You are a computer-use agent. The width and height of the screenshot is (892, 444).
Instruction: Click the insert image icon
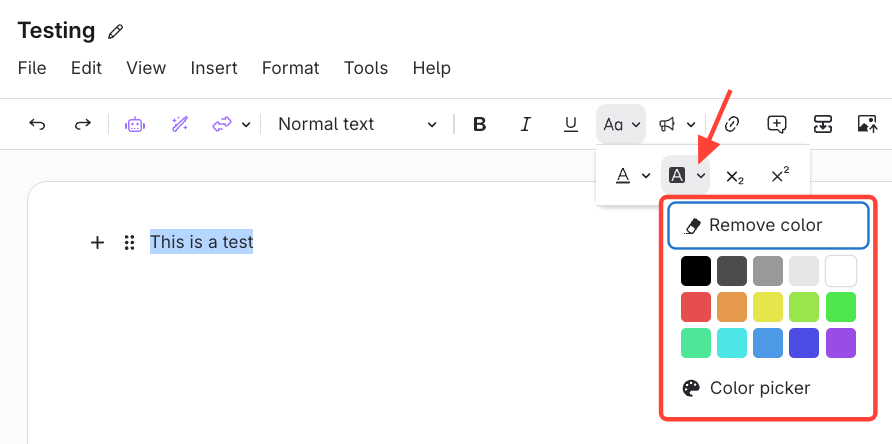pos(867,124)
